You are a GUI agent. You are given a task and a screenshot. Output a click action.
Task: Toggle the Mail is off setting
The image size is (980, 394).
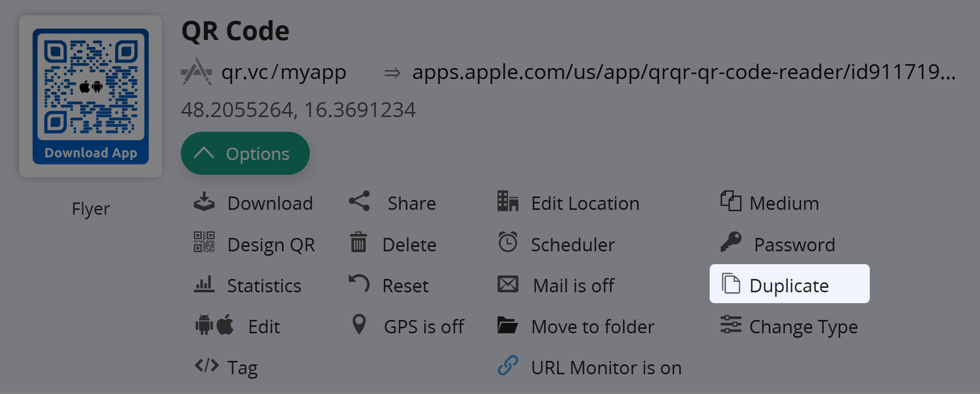[x=573, y=286]
